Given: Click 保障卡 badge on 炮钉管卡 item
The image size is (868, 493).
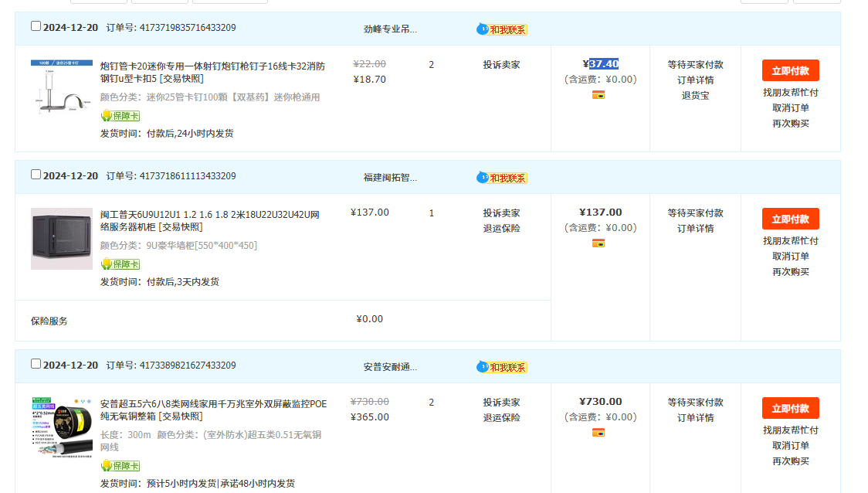Looking at the screenshot, I should pos(120,116).
